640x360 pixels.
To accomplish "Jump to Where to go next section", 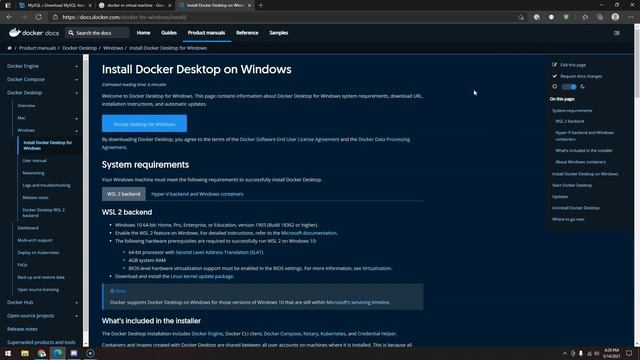I will click(568, 219).
